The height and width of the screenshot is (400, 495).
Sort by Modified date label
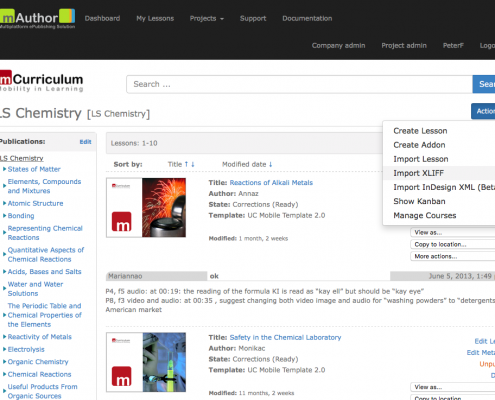point(244,164)
